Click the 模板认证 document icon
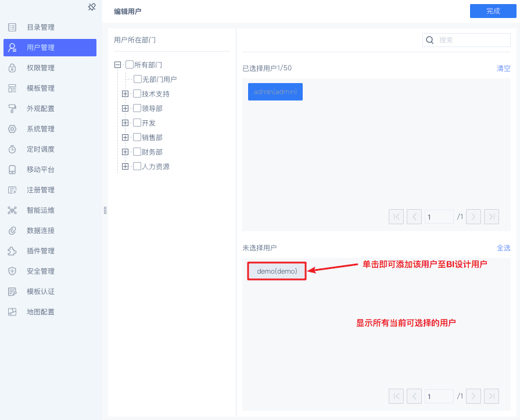Viewport: 520px width, 420px height. coord(12,292)
